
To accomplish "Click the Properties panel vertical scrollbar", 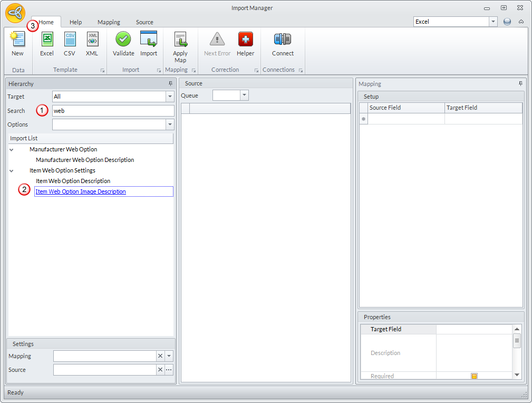I will pyautogui.click(x=517, y=341).
